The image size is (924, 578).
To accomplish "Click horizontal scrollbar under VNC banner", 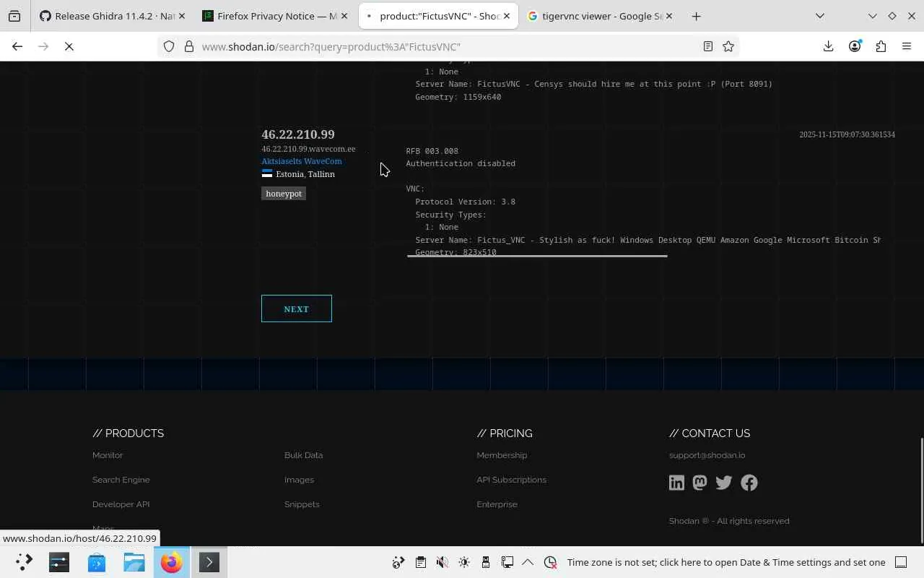I will coord(537,256).
